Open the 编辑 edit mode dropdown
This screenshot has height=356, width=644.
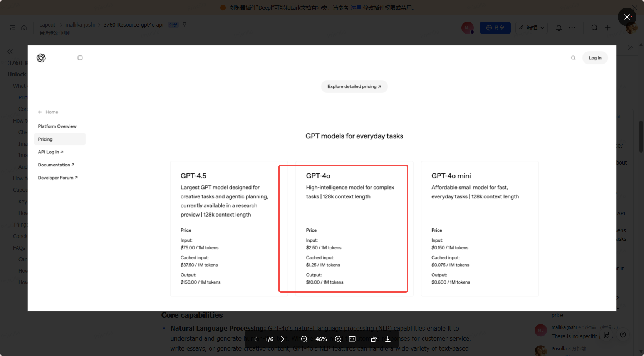coord(532,28)
